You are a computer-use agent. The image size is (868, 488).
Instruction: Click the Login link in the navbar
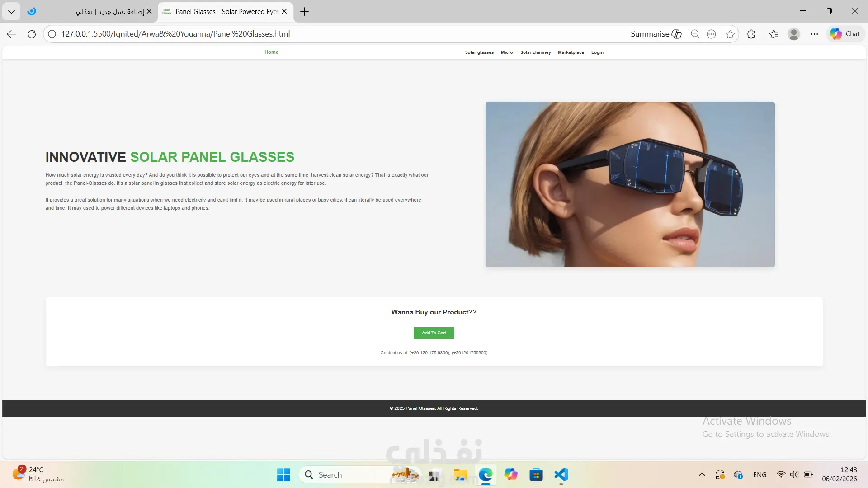tap(597, 52)
